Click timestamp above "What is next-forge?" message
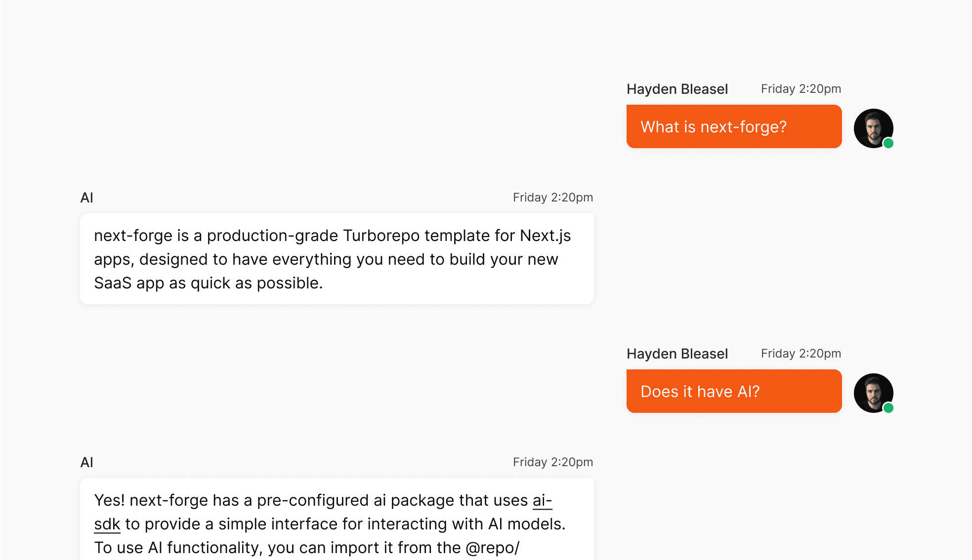 (801, 89)
